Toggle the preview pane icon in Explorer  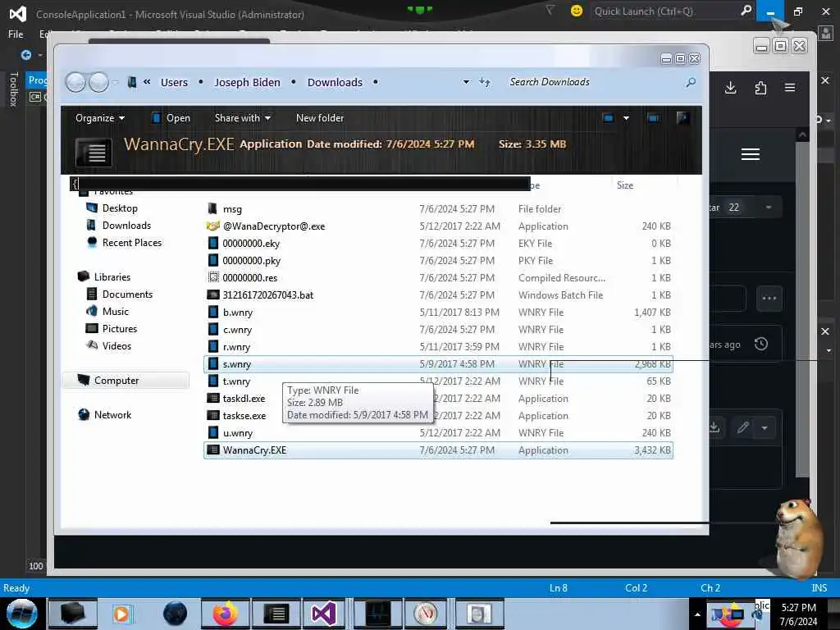(653, 118)
